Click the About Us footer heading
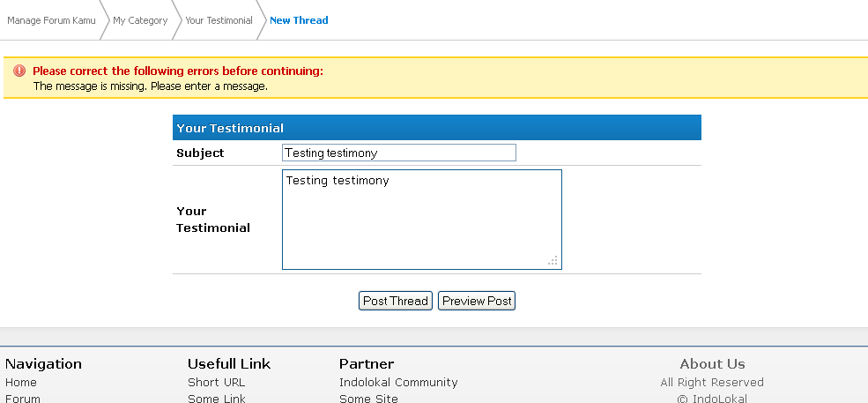 [712, 364]
